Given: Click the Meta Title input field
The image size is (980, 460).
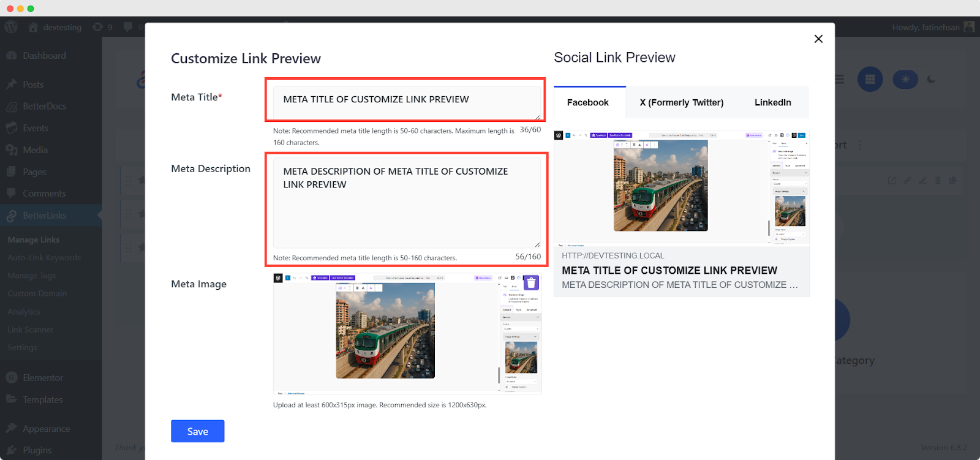Looking at the screenshot, I should (x=407, y=102).
